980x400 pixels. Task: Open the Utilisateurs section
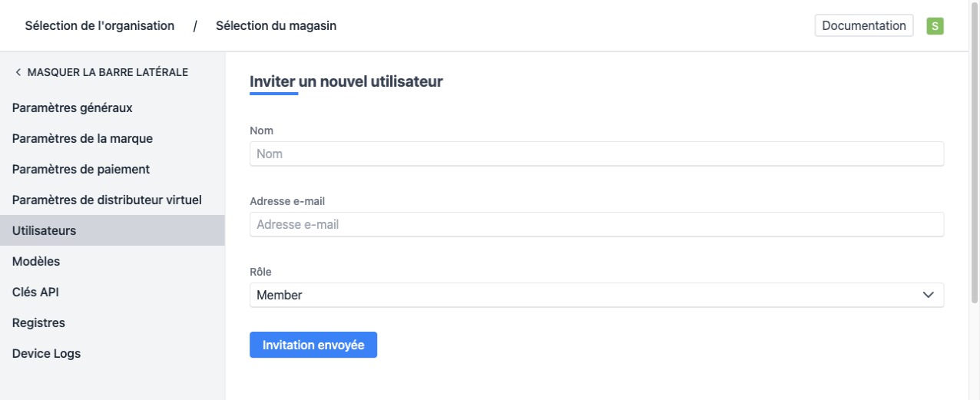(x=45, y=230)
